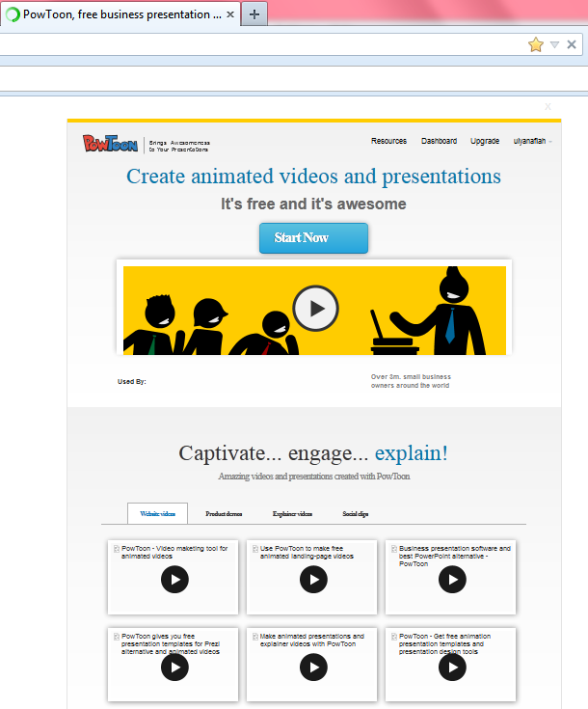Image resolution: width=588 pixels, height=709 pixels.
Task: Select the PowToon browser tab
Action: [x=120, y=14]
